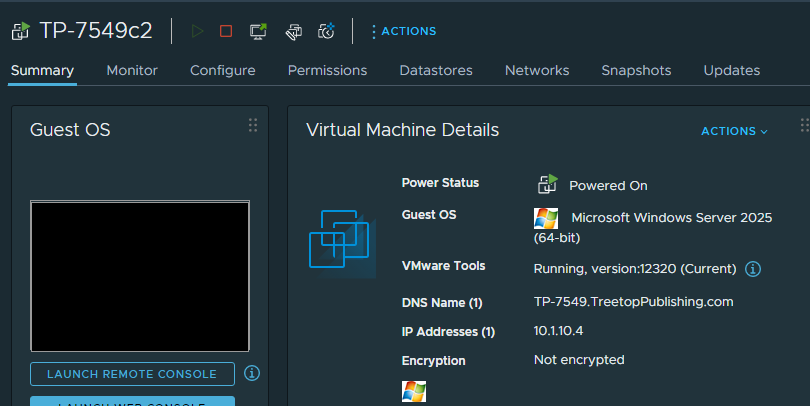Image resolution: width=810 pixels, height=406 pixels.
Task: Click the large virtual machine illustration icon
Action: point(341,243)
